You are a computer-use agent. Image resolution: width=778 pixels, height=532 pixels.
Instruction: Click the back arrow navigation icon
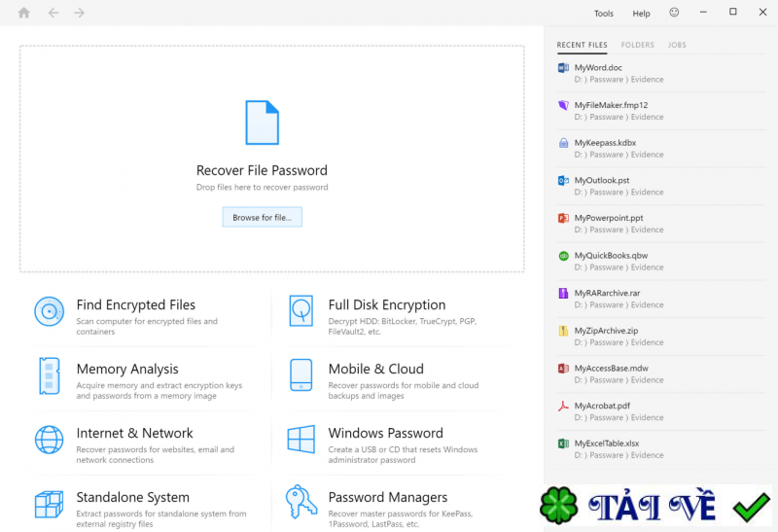[53, 13]
